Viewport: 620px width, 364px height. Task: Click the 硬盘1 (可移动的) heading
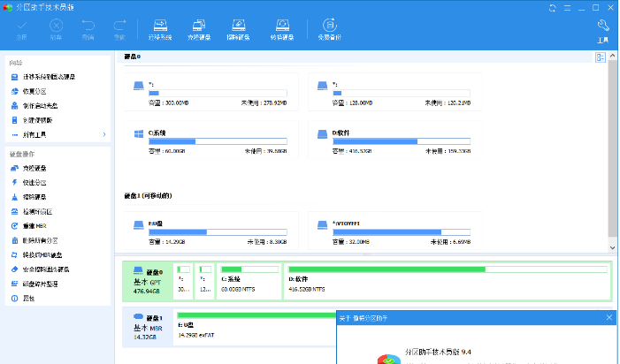[x=148, y=196]
